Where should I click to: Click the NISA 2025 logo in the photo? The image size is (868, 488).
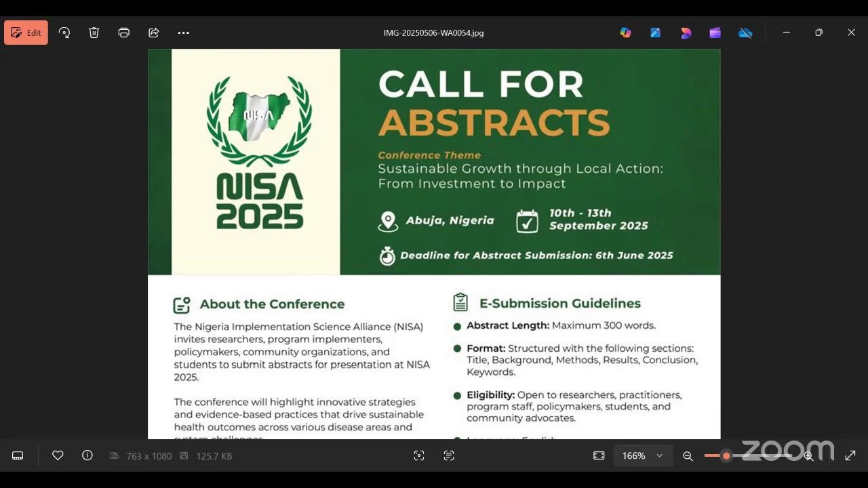tap(260, 152)
